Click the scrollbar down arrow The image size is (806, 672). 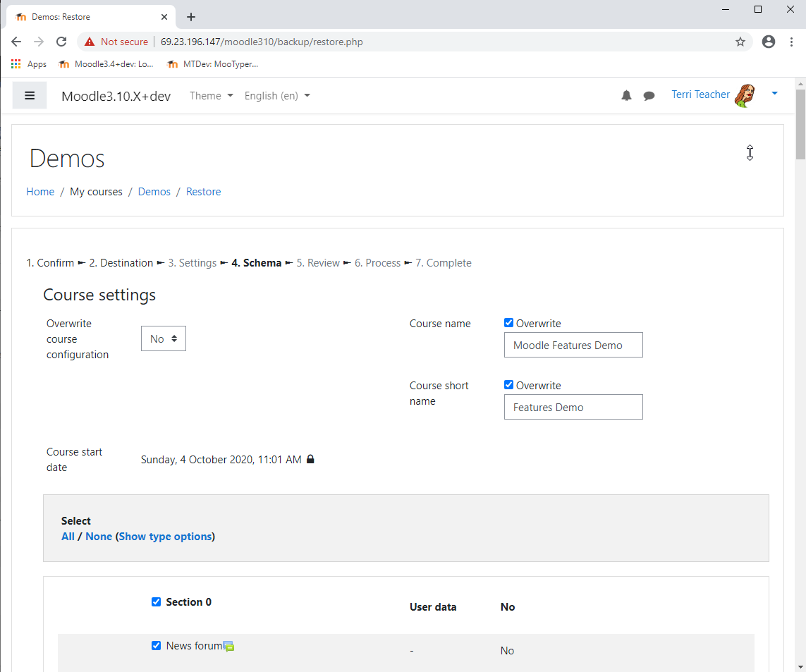[x=800, y=667]
